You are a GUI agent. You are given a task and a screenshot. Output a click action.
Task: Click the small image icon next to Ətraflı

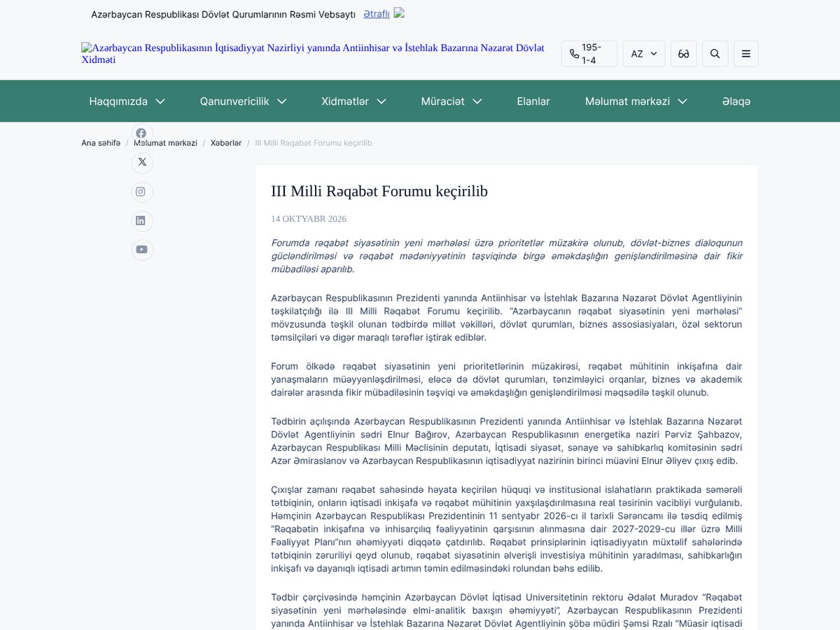click(x=399, y=13)
